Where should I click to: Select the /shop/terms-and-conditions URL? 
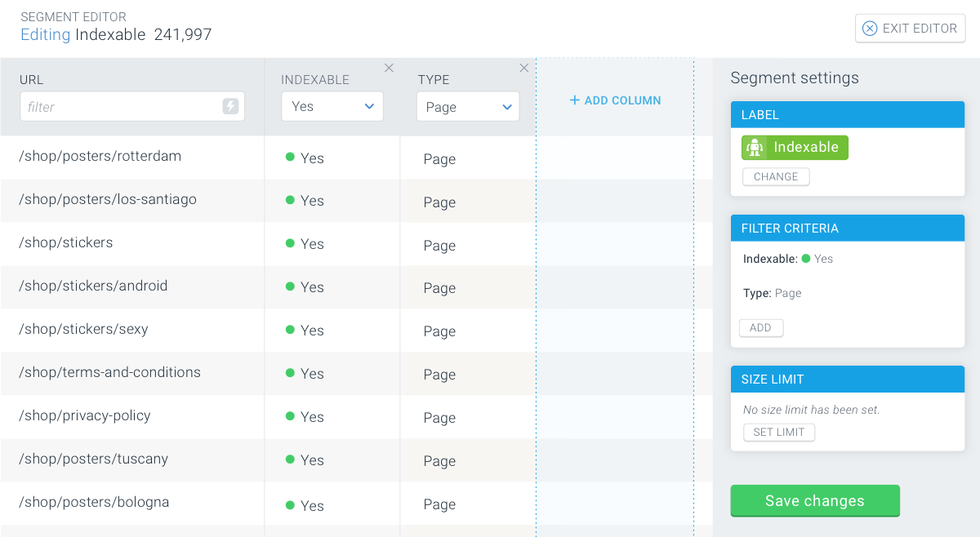coord(110,372)
